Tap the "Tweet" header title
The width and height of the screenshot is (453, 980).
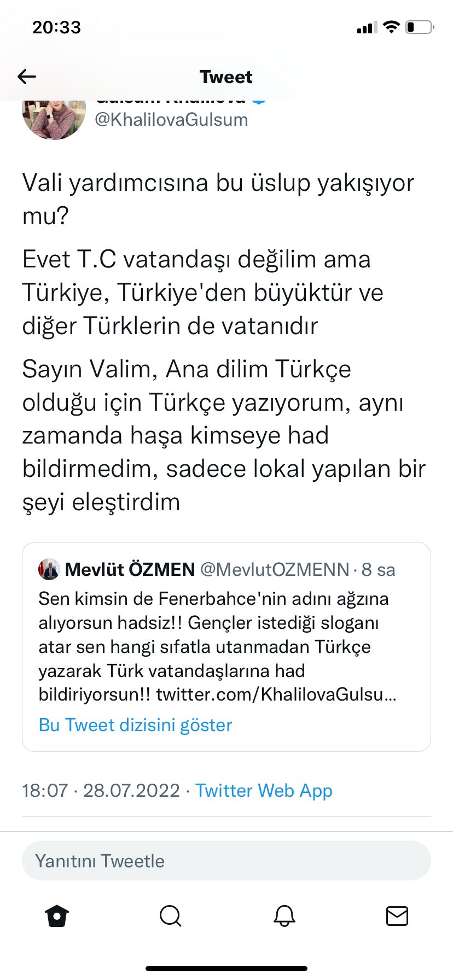(226, 77)
